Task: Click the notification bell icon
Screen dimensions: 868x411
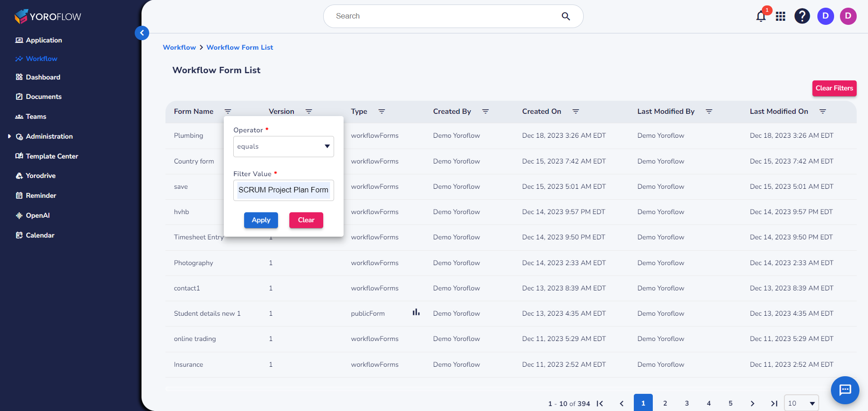Action: pos(760,16)
